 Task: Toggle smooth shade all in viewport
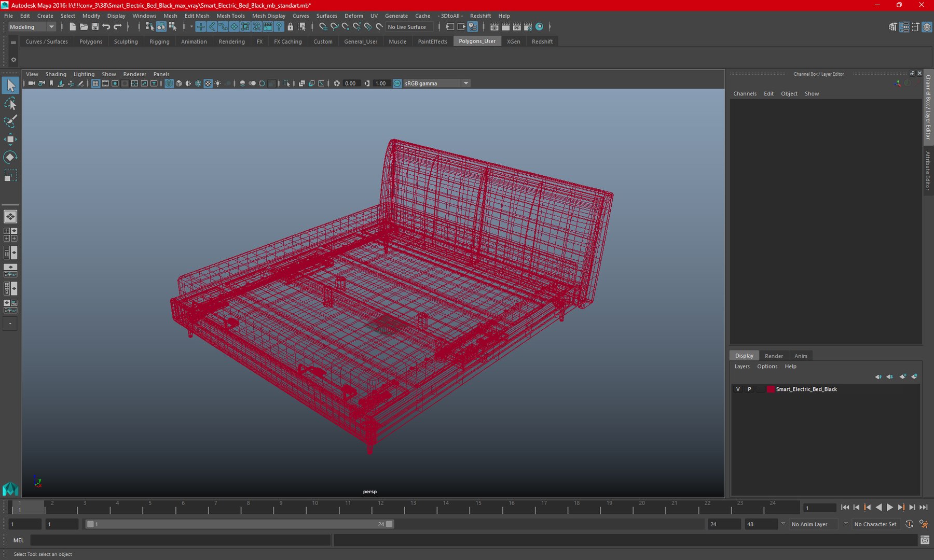click(179, 83)
